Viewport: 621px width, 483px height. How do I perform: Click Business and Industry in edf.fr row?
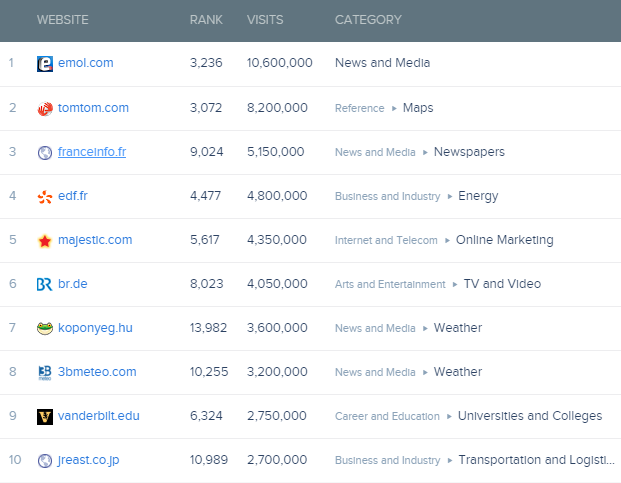point(387,196)
